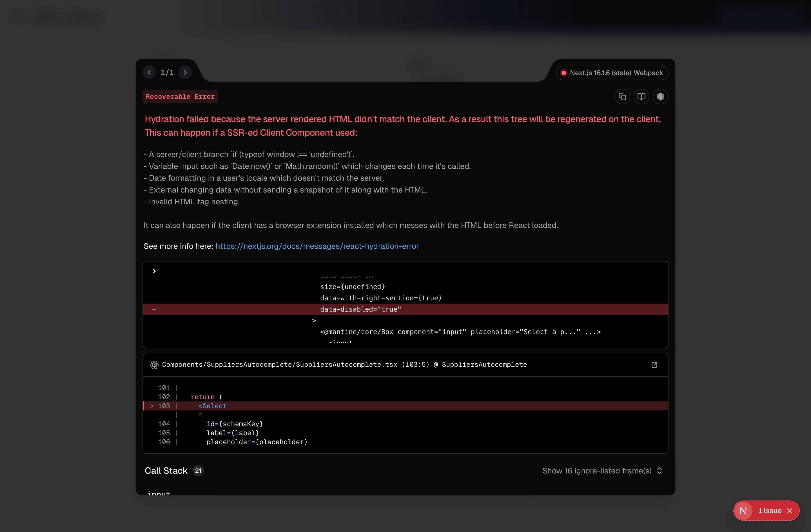This screenshot has width=811, height=532.
Task: Click the highlighted line 103 Select code
Action: (212, 406)
